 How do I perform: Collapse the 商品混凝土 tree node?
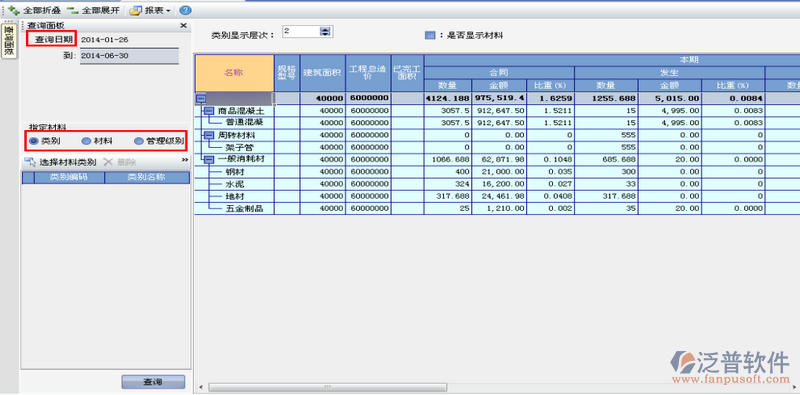(209, 111)
